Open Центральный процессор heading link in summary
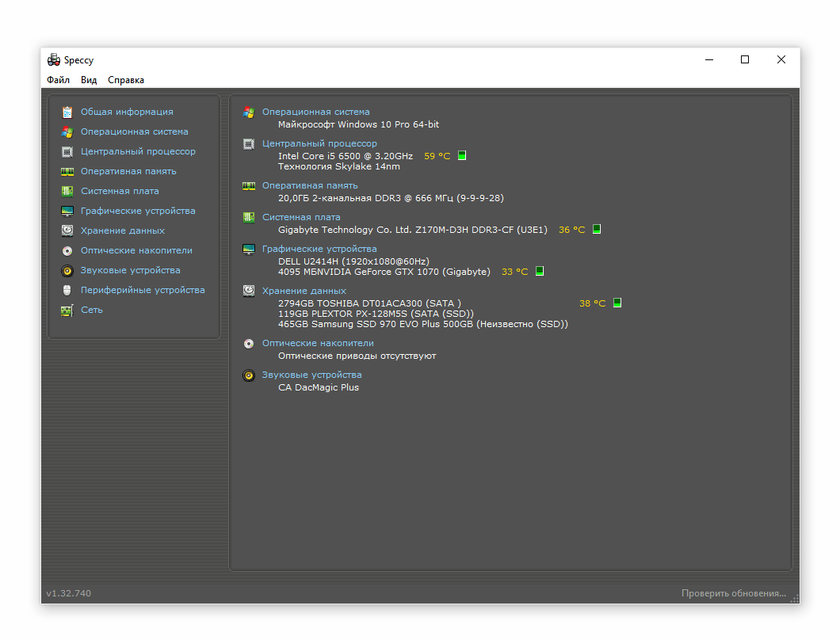Image resolution: width=840 pixels, height=640 pixels. click(320, 143)
